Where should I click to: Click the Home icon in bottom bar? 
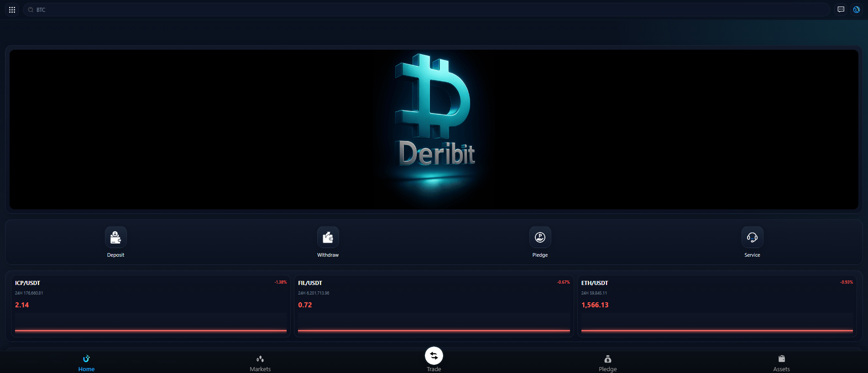(86, 358)
